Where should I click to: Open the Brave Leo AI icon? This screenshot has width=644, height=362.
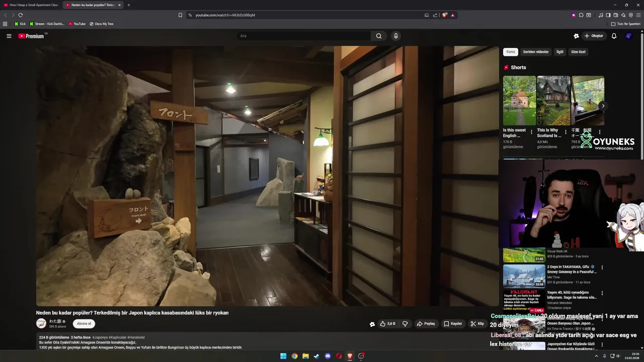coord(623,15)
